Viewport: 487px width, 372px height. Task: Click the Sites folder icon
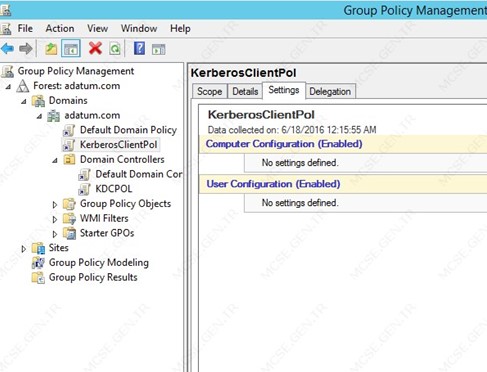coord(38,248)
